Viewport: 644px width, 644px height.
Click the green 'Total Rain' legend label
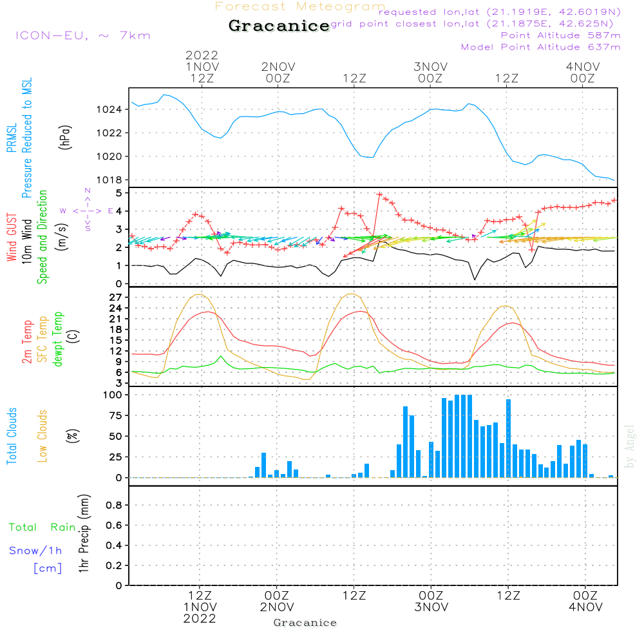click(x=43, y=527)
